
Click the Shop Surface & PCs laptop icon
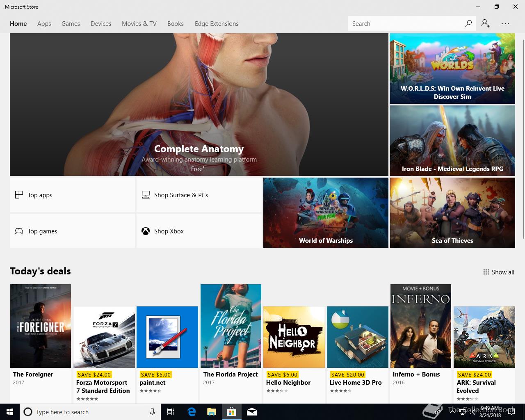click(x=146, y=195)
